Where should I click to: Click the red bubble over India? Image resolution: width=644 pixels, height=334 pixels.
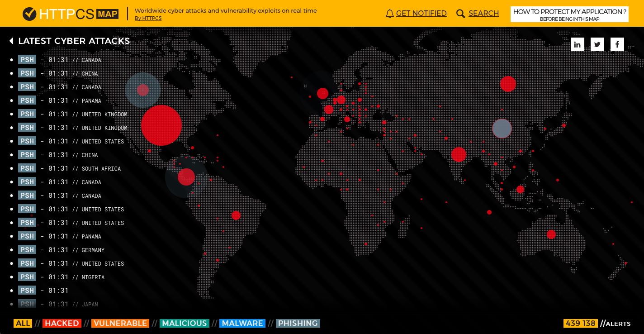(x=459, y=154)
